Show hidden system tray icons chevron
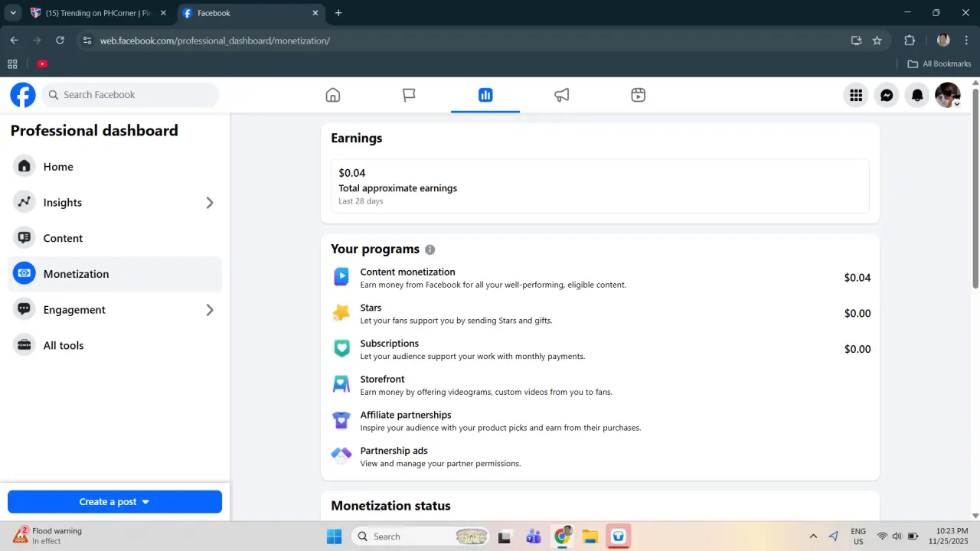The height and width of the screenshot is (551, 980). coord(813,536)
